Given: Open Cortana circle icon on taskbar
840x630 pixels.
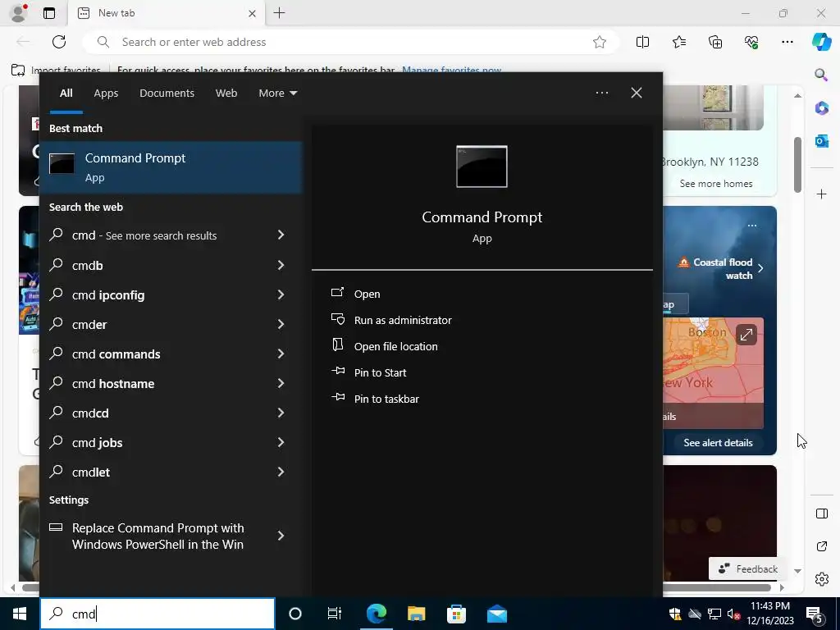Looking at the screenshot, I should (x=295, y=614).
